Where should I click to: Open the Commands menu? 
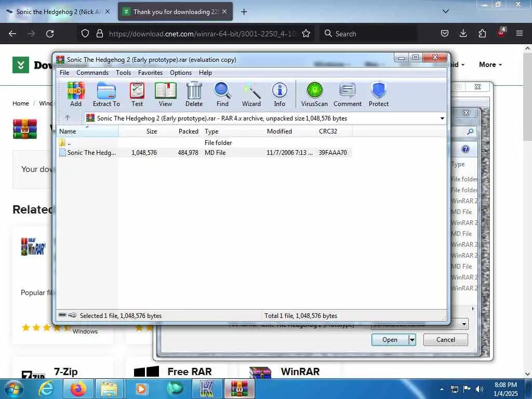tap(92, 73)
